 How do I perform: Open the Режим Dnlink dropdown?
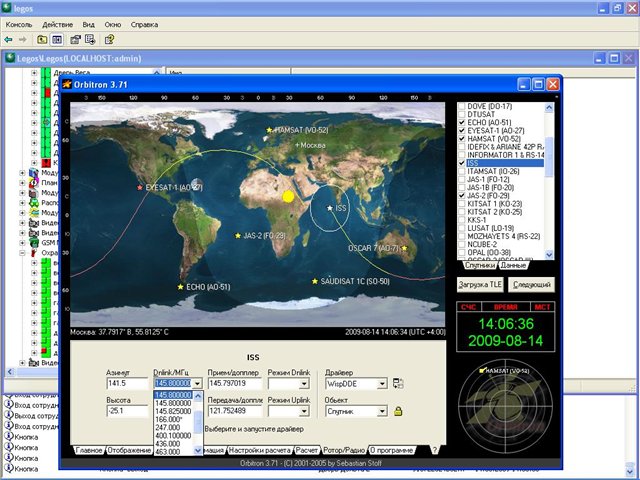pyautogui.click(x=303, y=383)
